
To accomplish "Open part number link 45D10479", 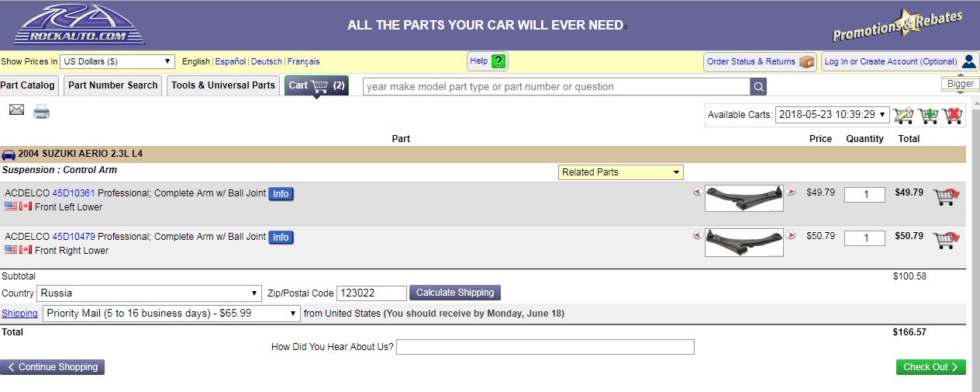I will pos(74,237).
